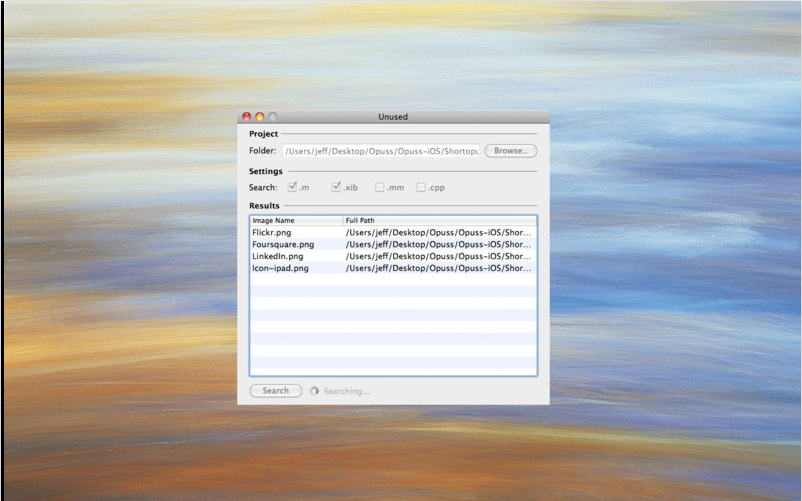This screenshot has height=501, width=802.
Task: Close the Unused window with red button
Action: pos(247,117)
